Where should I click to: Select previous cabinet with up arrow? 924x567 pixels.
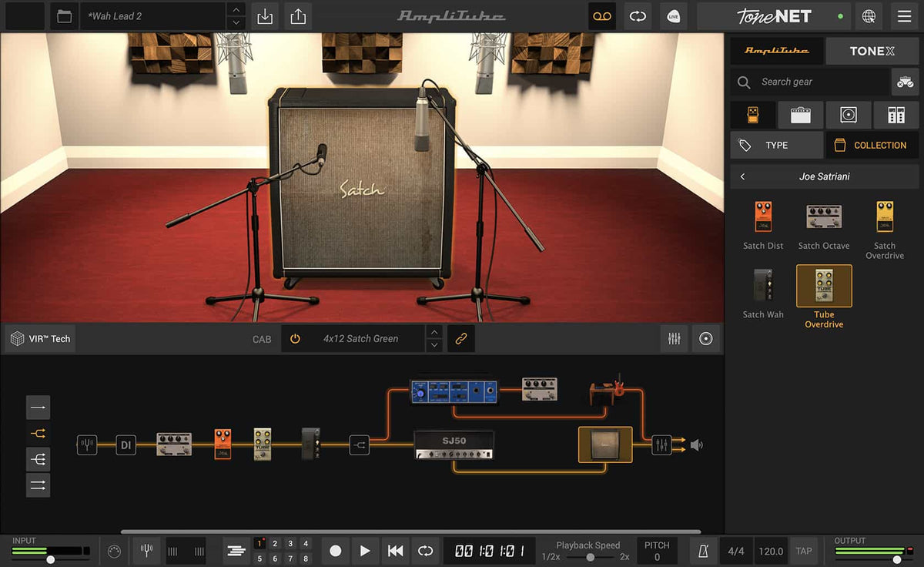pos(434,333)
